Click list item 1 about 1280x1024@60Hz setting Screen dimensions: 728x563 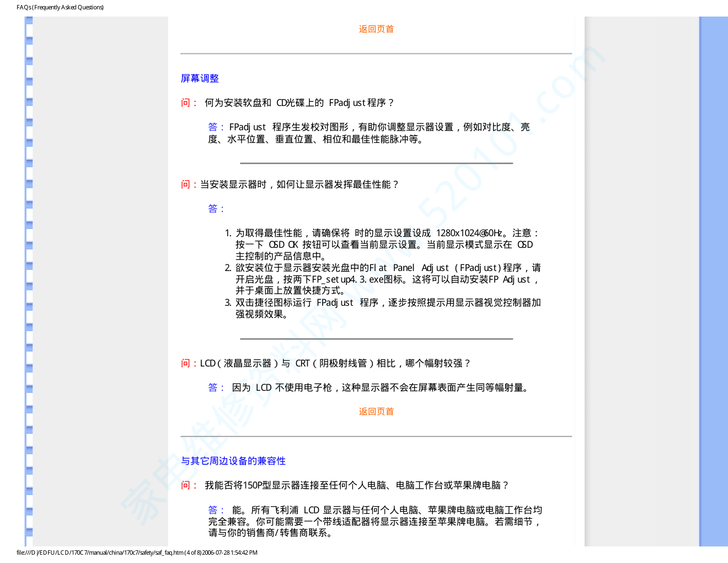click(388, 245)
